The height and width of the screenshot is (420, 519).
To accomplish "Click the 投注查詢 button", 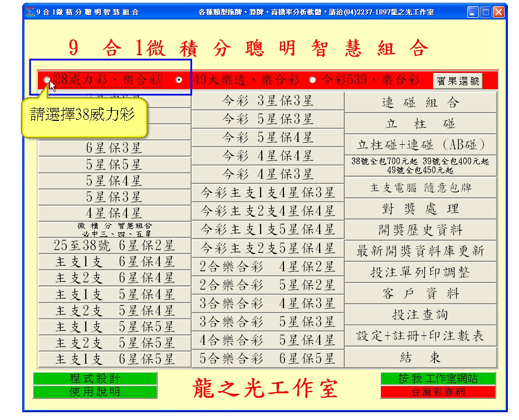I will 420,315.
